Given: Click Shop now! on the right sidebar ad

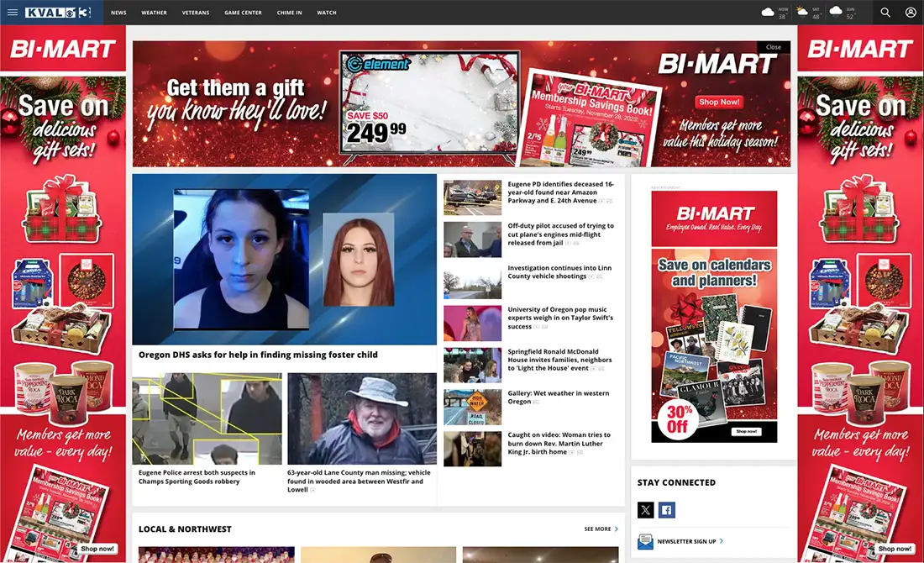Looking at the screenshot, I should point(895,548).
